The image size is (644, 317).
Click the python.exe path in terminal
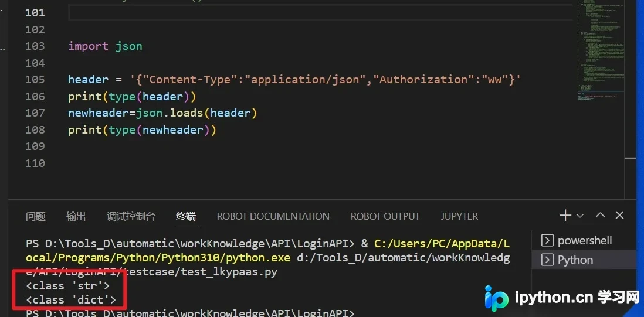(x=267, y=251)
